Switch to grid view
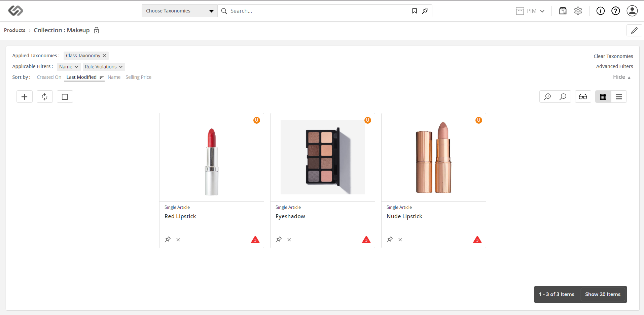Viewport: 644px width, 315px height. [x=603, y=97]
